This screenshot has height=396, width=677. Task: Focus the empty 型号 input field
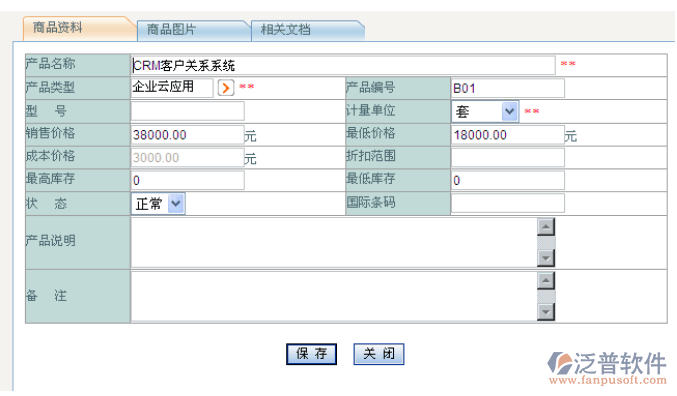(x=188, y=111)
